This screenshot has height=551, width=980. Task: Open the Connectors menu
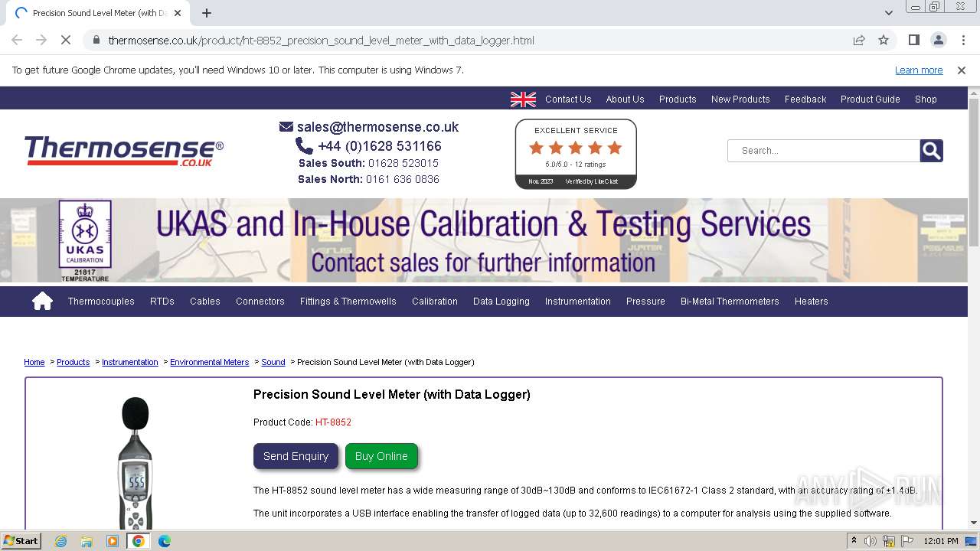[260, 302]
